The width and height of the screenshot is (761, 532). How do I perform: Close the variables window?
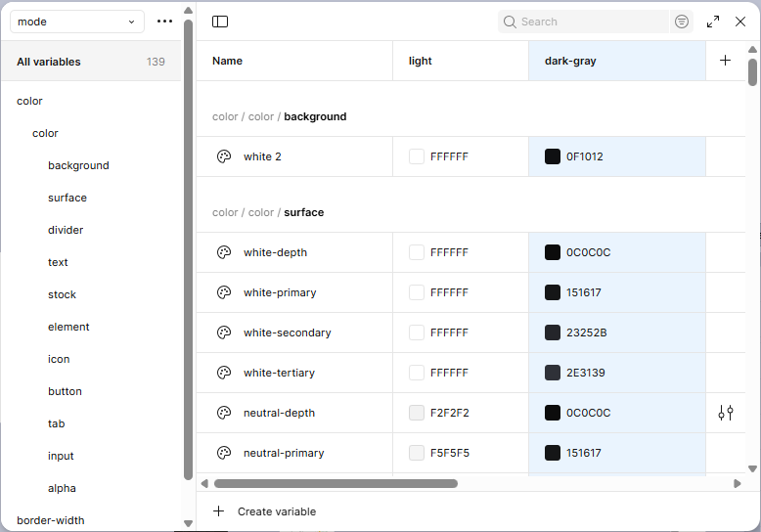(740, 22)
